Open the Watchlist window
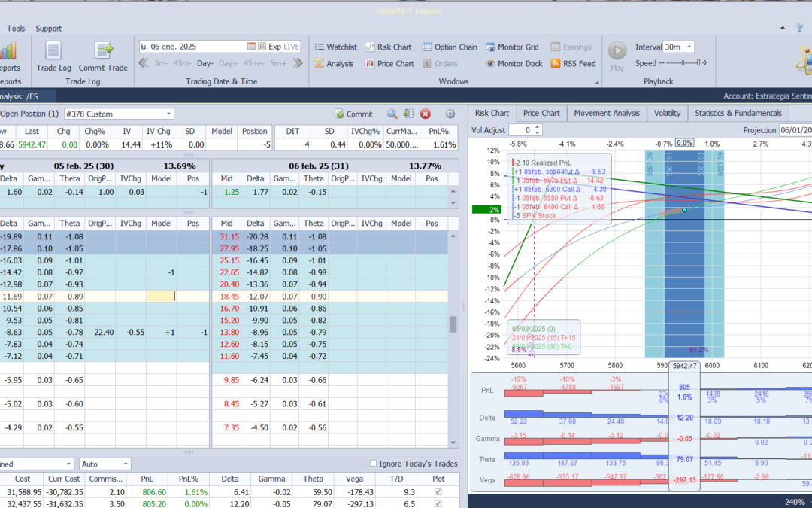812x508 pixels. pyautogui.click(x=335, y=47)
